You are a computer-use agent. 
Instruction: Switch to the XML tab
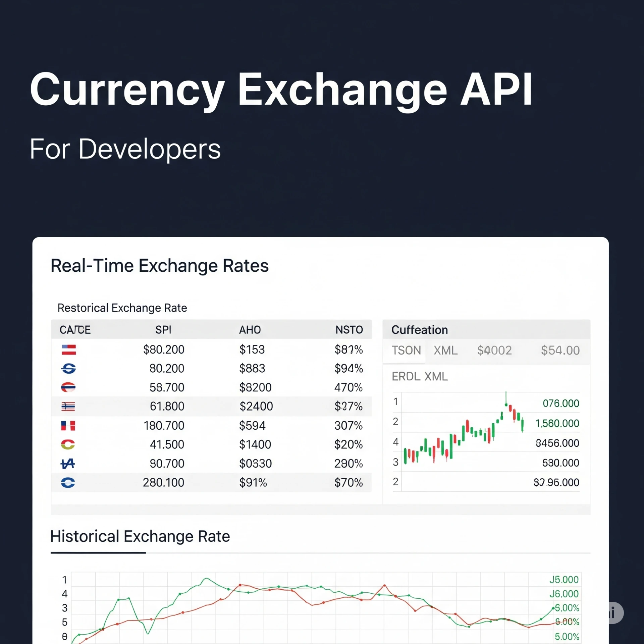445,351
